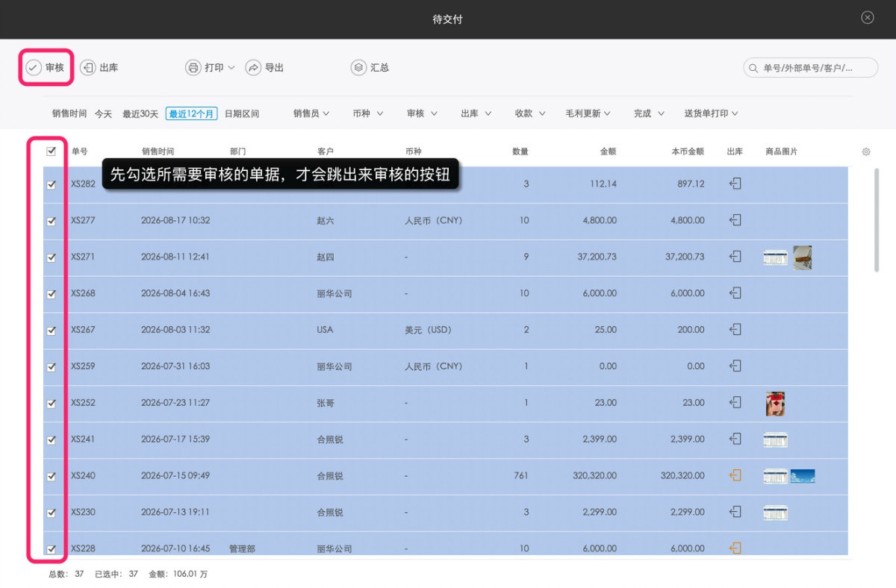The image size is (896, 588).
Task: Click the 客户 column header
Action: [326, 151]
